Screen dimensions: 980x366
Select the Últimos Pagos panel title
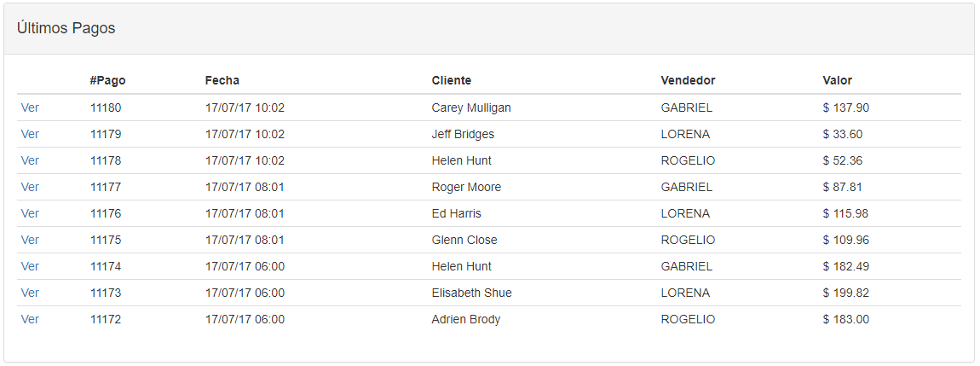(x=66, y=28)
